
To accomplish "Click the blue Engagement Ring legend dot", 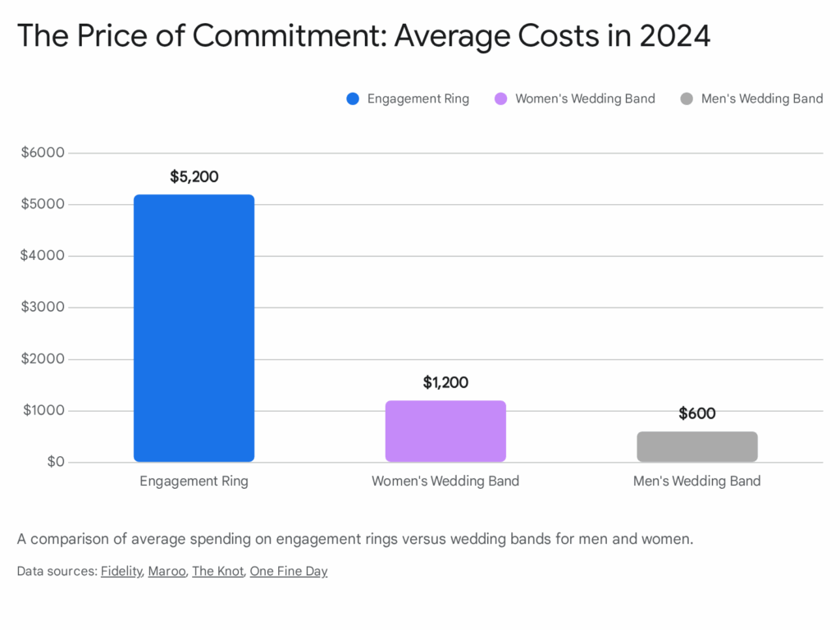I will pyautogui.click(x=353, y=99).
